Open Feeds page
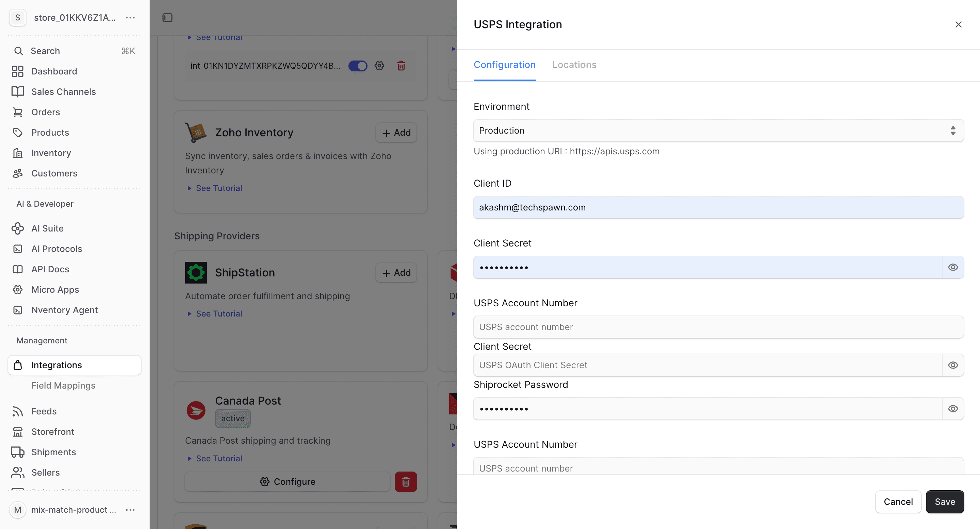This screenshot has width=980, height=529. coord(75,411)
